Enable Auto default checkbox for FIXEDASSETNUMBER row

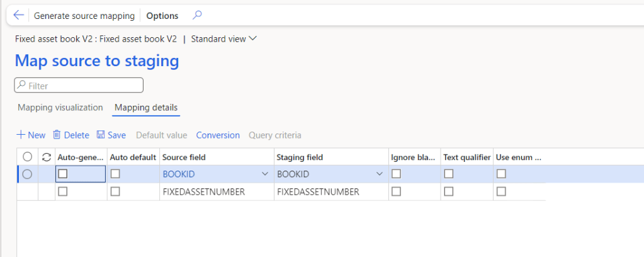(115, 192)
